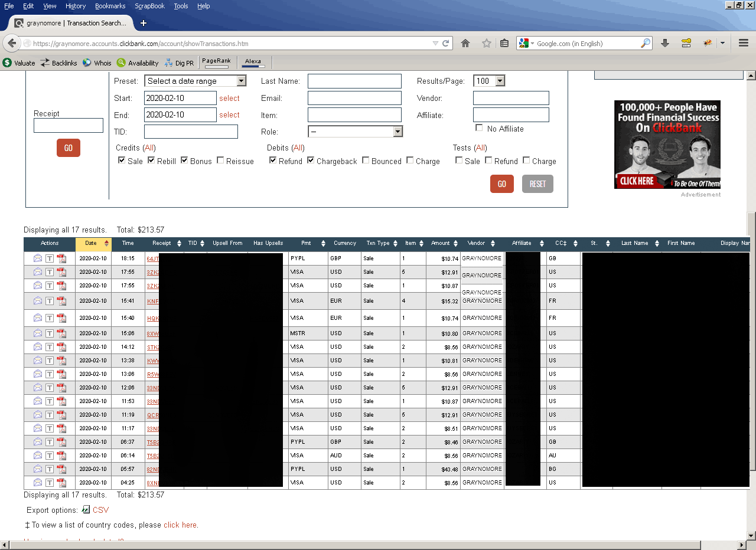Click the 'click here' country codes link

[180, 525]
